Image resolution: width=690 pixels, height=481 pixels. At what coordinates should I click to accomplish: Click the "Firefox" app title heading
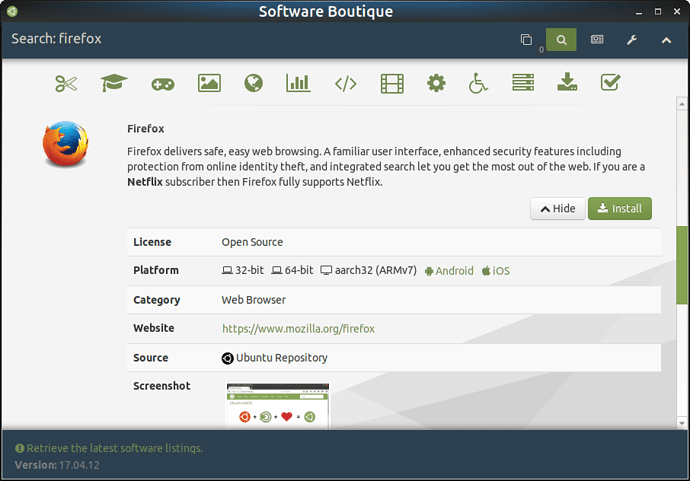tap(146, 129)
